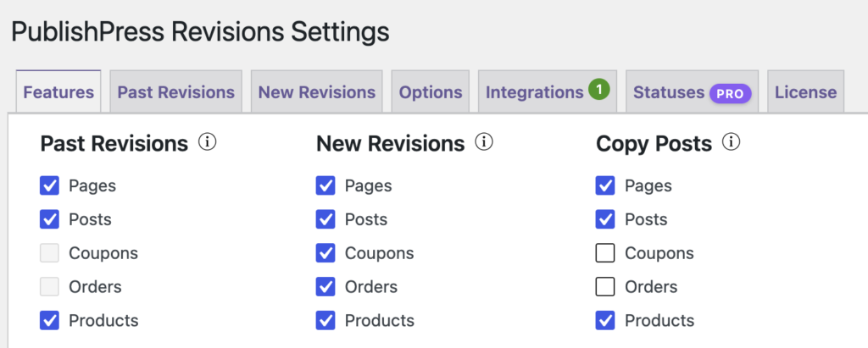Select the Statuses tab

pos(693,91)
